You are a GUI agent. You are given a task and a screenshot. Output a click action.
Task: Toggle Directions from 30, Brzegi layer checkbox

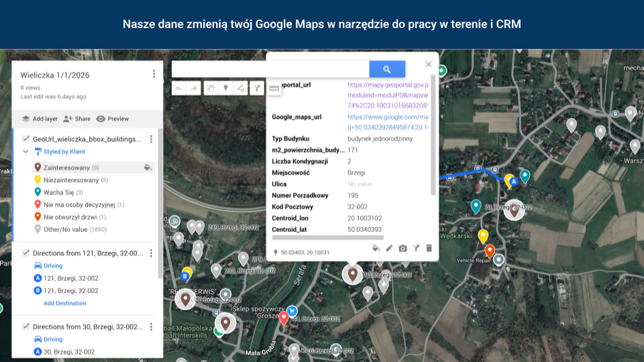(x=25, y=327)
